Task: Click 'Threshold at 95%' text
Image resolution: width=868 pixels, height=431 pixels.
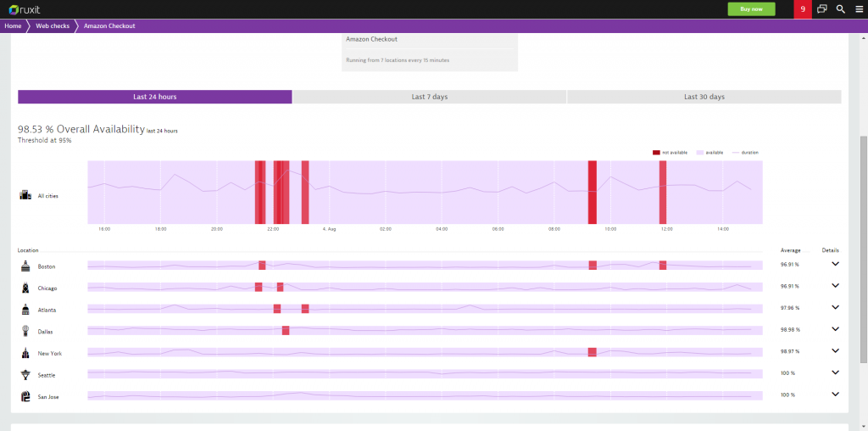Action: click(44, 140)
